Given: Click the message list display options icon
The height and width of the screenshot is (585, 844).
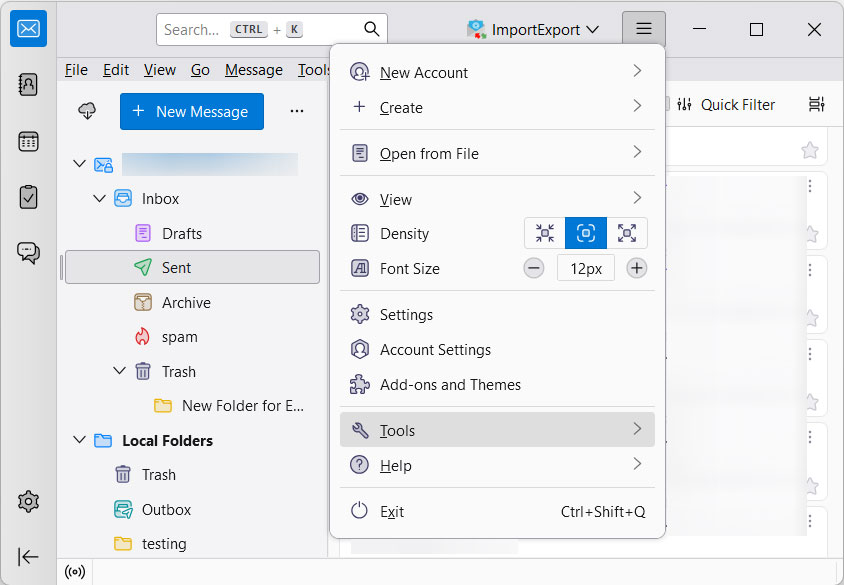Looking at the screenshot, I should point(816,104).
